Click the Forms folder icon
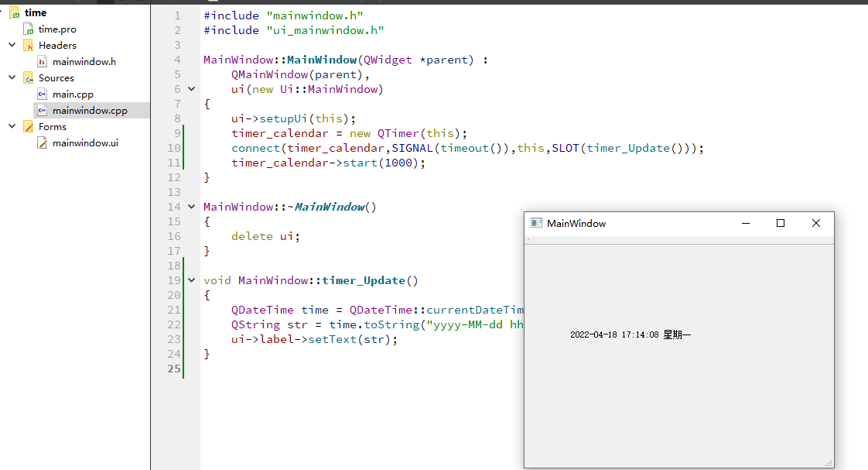 tap(28, 127)
